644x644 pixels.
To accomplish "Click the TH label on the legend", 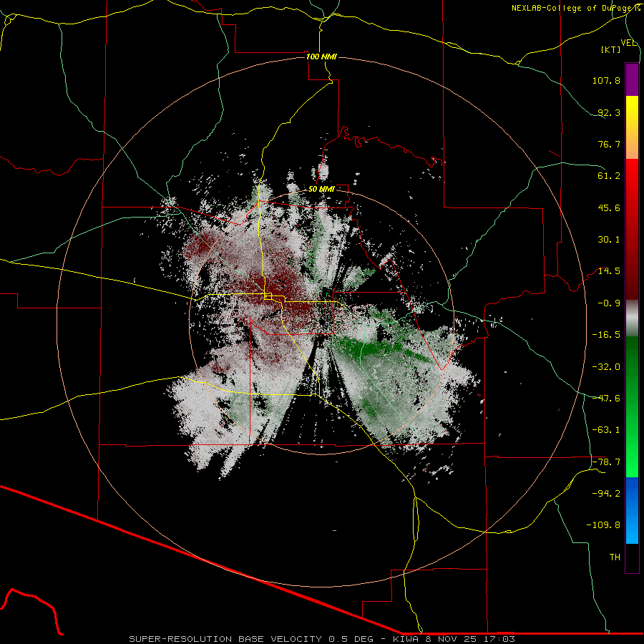I will coord(615,557).
